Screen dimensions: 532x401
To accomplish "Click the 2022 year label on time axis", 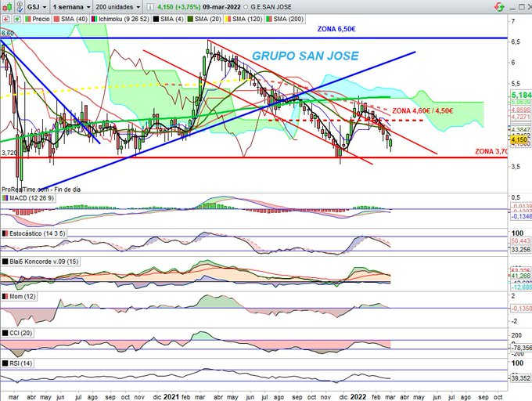I will [x=358, y=396].
